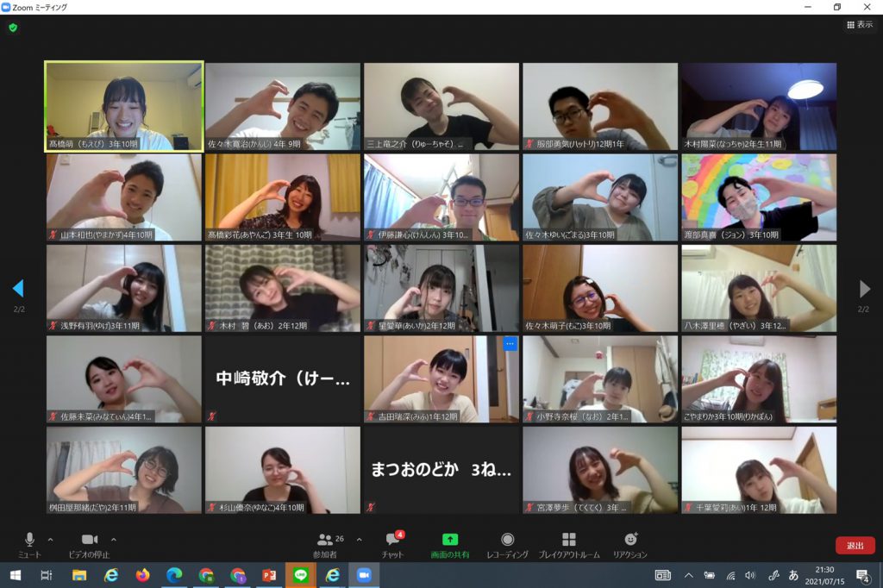883x588 pixels.
Task: Click the red 退出 leave button
Action: (855, 546)
